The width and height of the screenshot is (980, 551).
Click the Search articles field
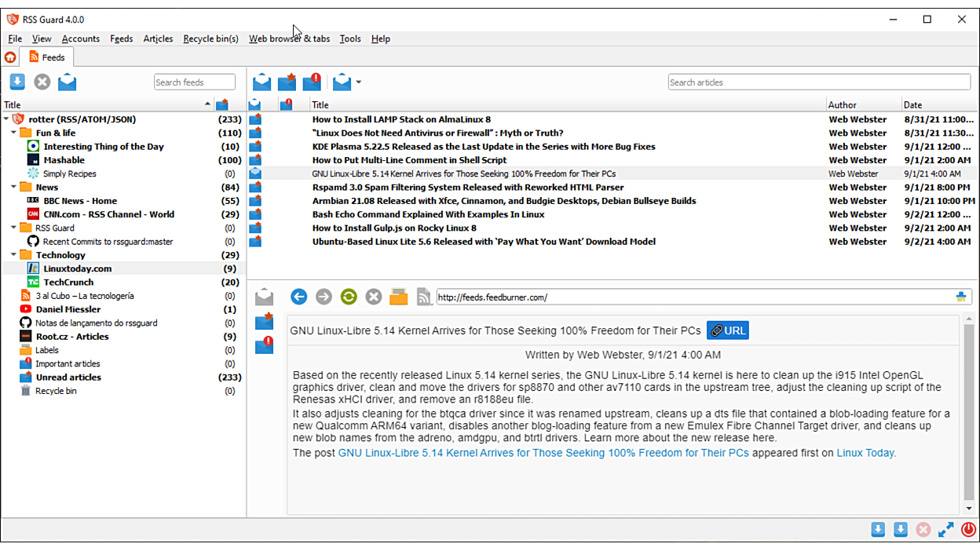coord(819,82)
